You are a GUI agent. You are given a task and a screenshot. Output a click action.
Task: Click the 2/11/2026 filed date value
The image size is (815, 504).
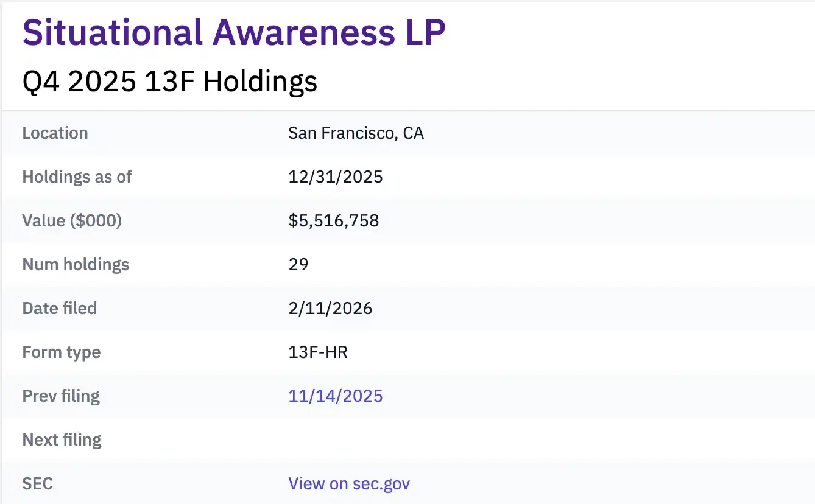click(x=330, y=308)
